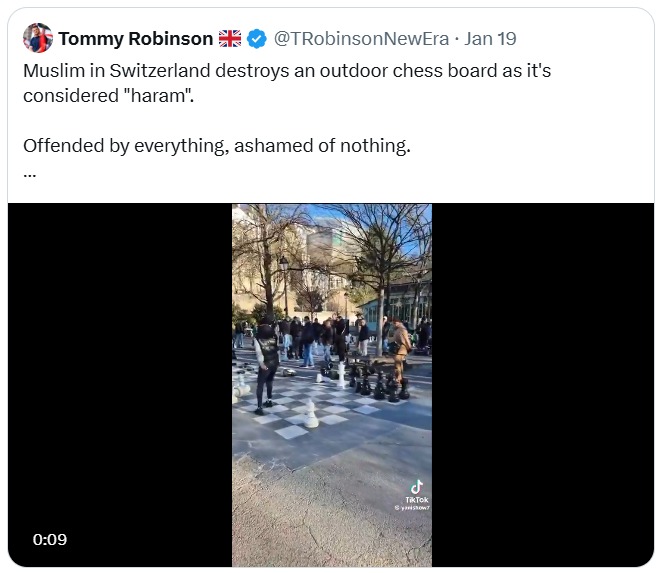Click the white chess pawn in video
The width and height of the screenshot is (661, 573).
310,413
